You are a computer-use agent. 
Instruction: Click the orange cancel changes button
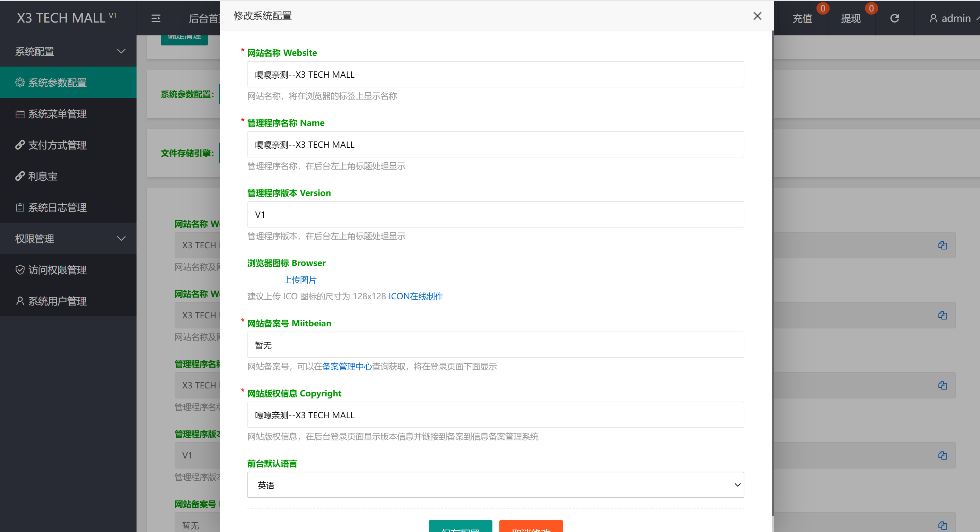coord(531,526)
